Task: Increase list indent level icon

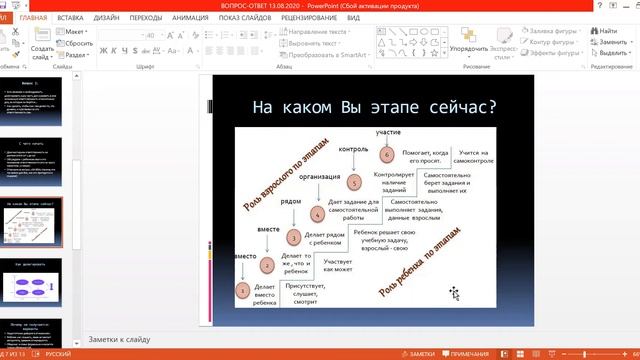Action: (253, 36)
